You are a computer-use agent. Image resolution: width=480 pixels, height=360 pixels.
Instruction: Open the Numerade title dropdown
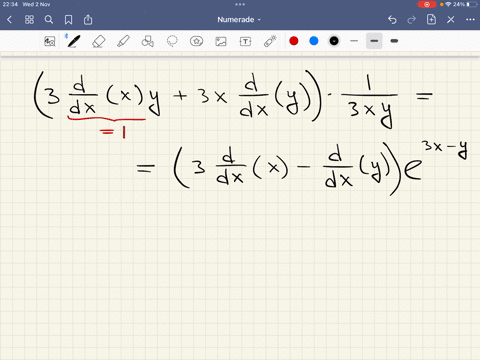pyautogui.click(x=239, y=20)
